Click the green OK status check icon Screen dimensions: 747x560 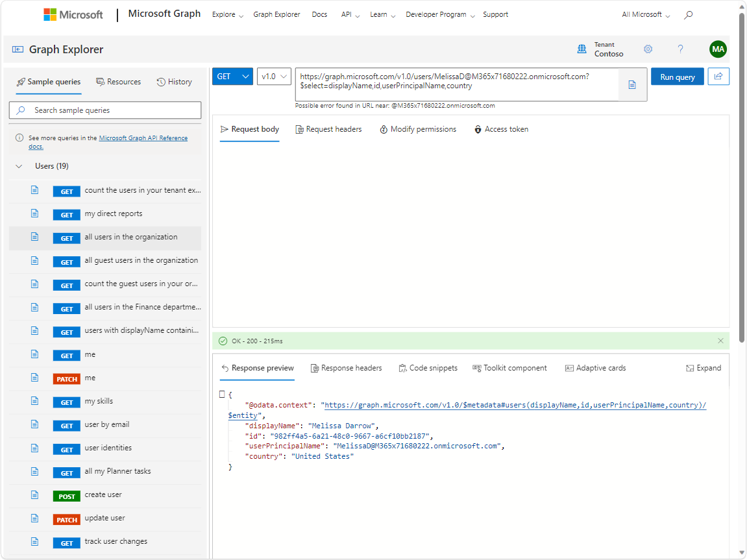tap(223, 341)
